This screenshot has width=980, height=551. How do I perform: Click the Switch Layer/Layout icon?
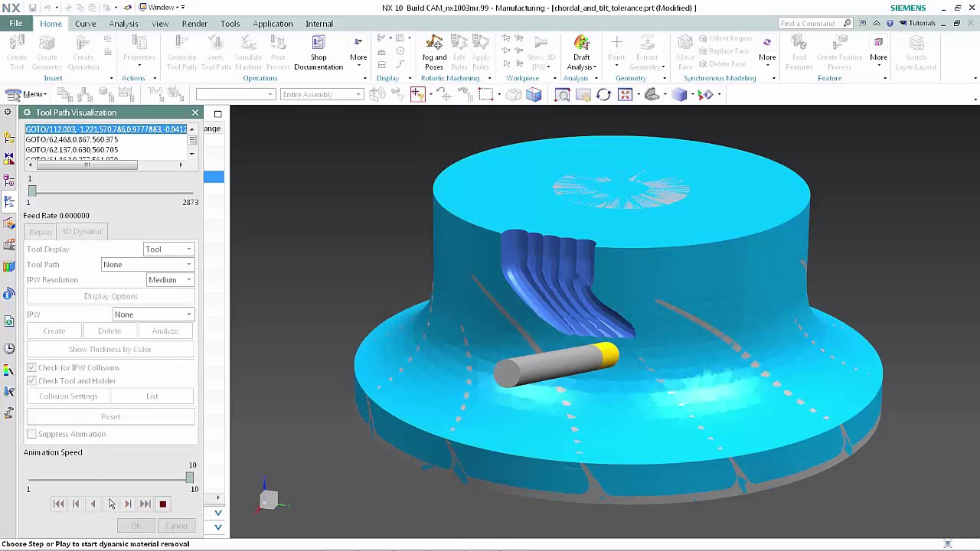point(916,53)
